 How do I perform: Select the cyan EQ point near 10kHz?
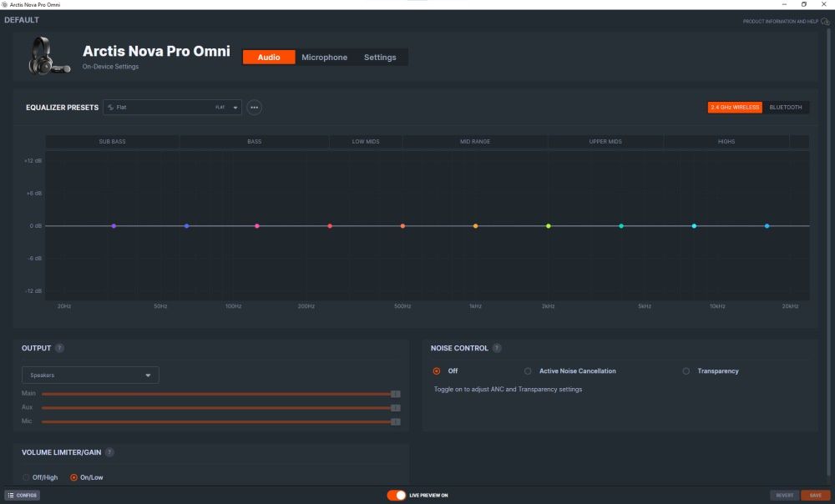(x=694, y=226)
